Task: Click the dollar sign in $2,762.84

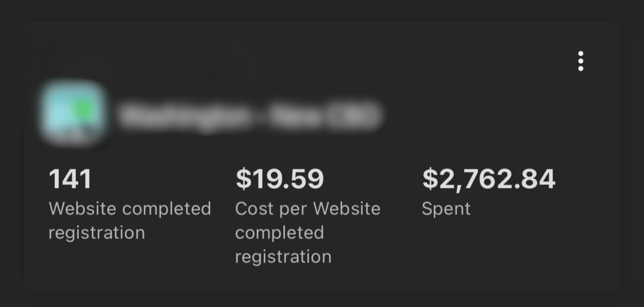Action: (x=430, y=179)
